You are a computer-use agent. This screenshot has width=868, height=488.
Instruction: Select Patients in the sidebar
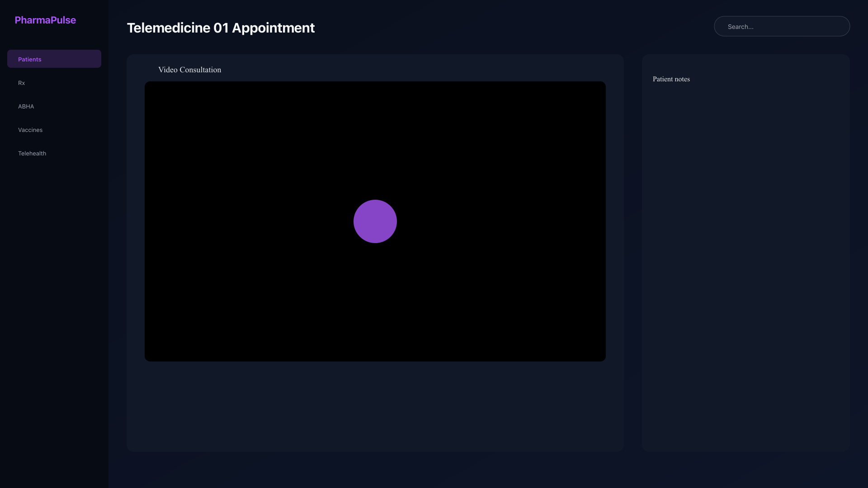click(54, 59)
